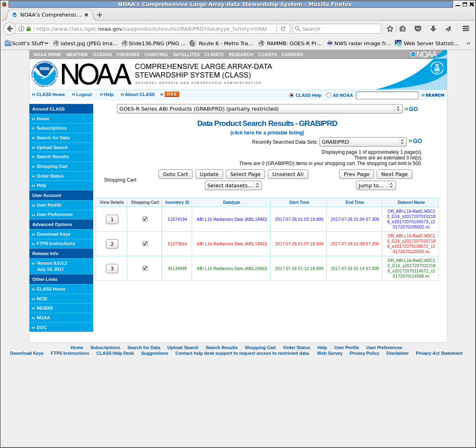This screenshot has height=448, width=476.
Task: Open the Recently Searched Data Sets dropdown
Action: click(x=363, y=142)
